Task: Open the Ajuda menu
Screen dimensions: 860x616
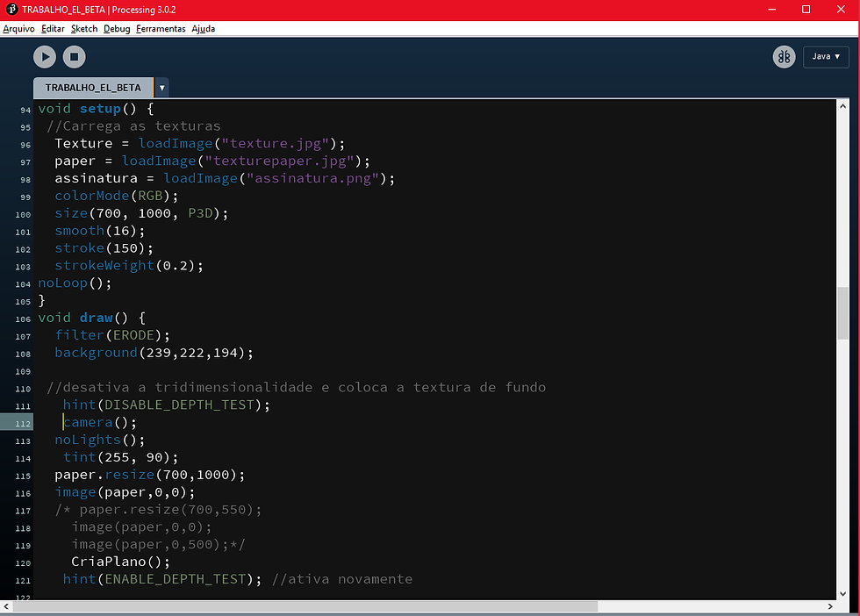Action: coord(203,29)
